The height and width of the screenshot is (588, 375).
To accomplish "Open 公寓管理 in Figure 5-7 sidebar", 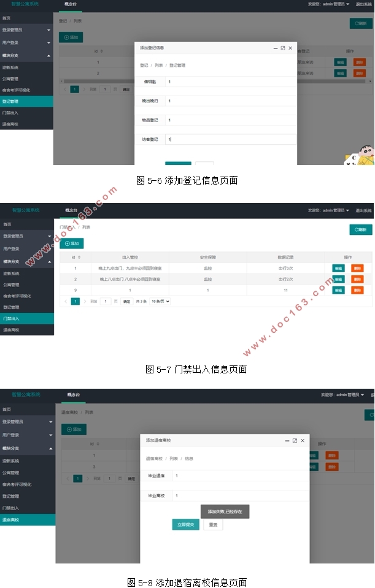I will point(27,284).
